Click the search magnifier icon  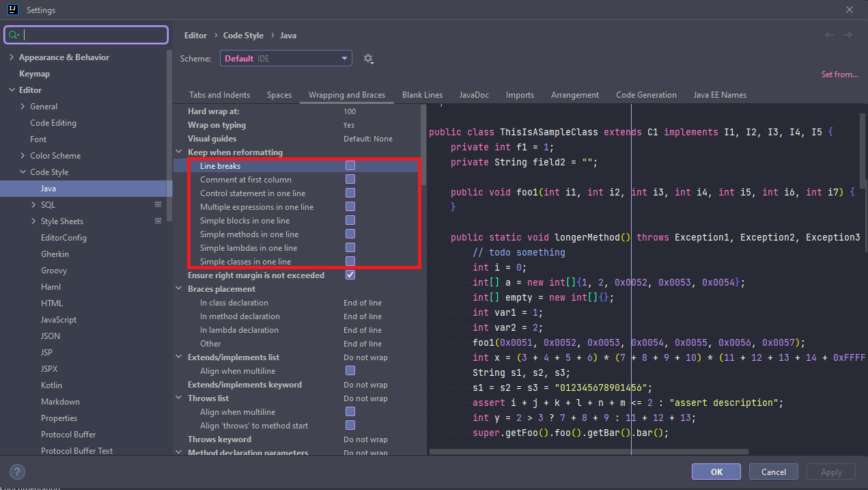click(14, 35)
